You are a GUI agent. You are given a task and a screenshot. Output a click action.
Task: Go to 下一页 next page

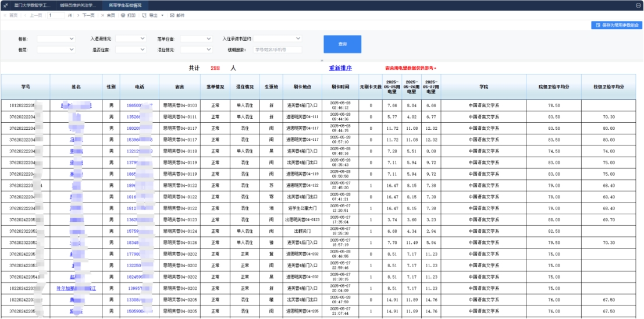pos(85,15)
